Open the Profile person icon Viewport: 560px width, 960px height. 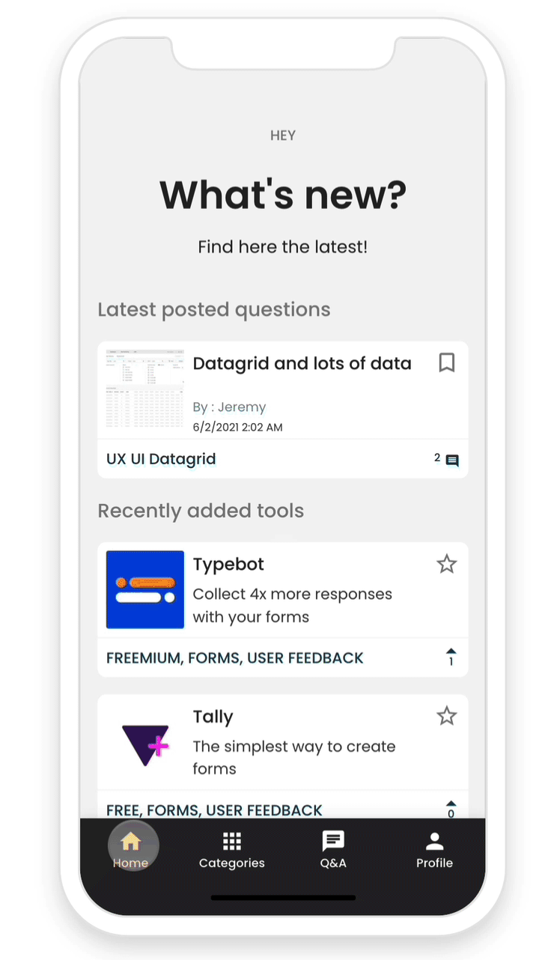(x=434, y=841)
